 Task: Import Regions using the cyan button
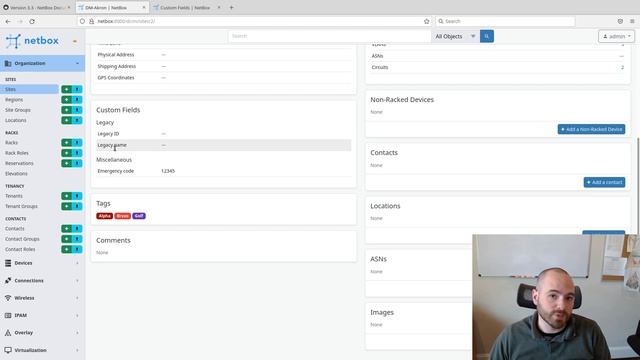[77, 100]
